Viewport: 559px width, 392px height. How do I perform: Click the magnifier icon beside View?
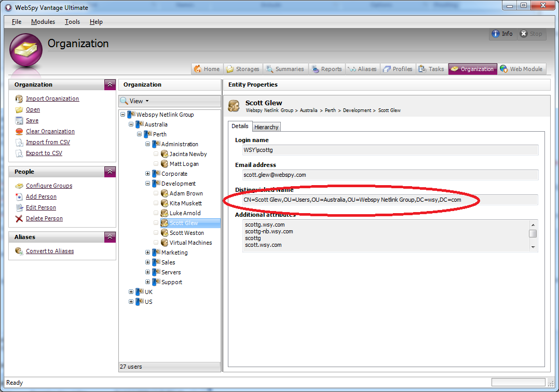[x=124, y=101]
